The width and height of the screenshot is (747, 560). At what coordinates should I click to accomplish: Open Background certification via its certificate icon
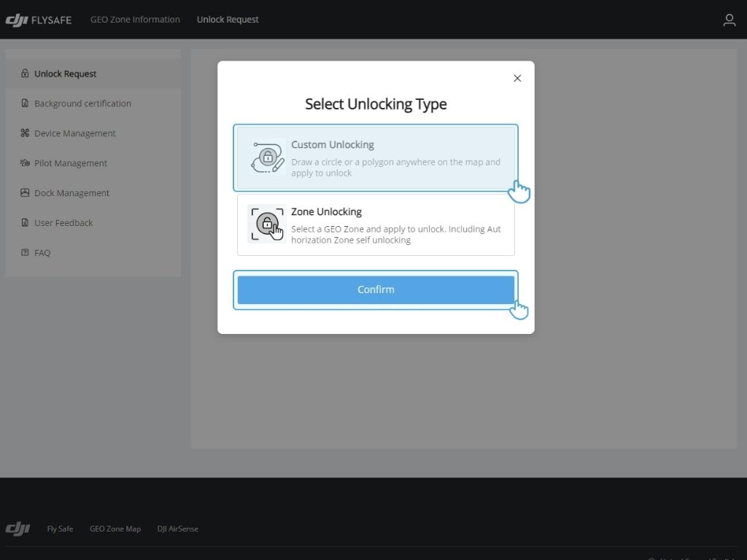[25, 103]
